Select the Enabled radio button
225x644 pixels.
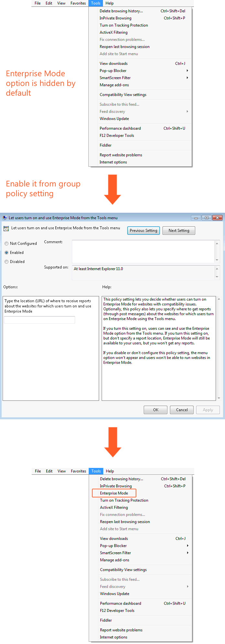coord(6,253)
